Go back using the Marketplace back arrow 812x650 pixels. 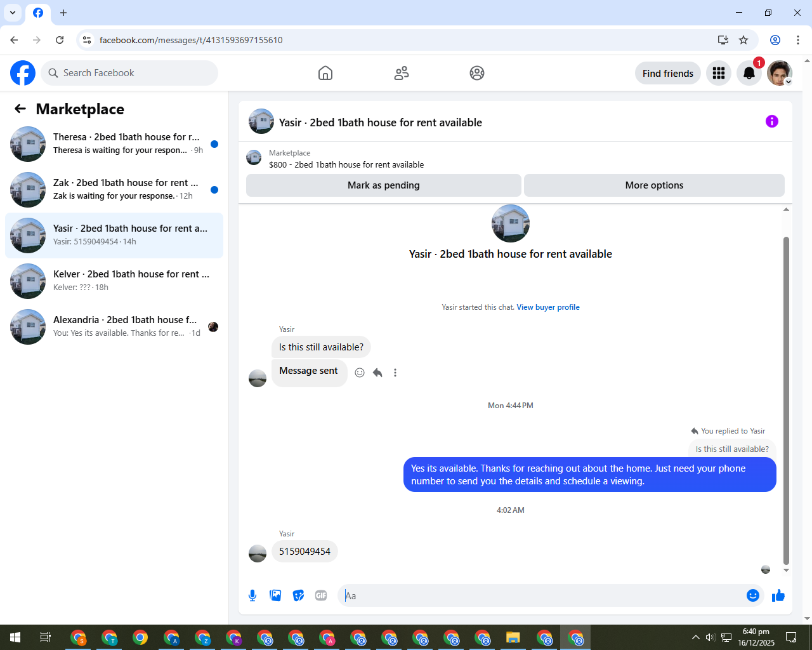coord(20,109)
